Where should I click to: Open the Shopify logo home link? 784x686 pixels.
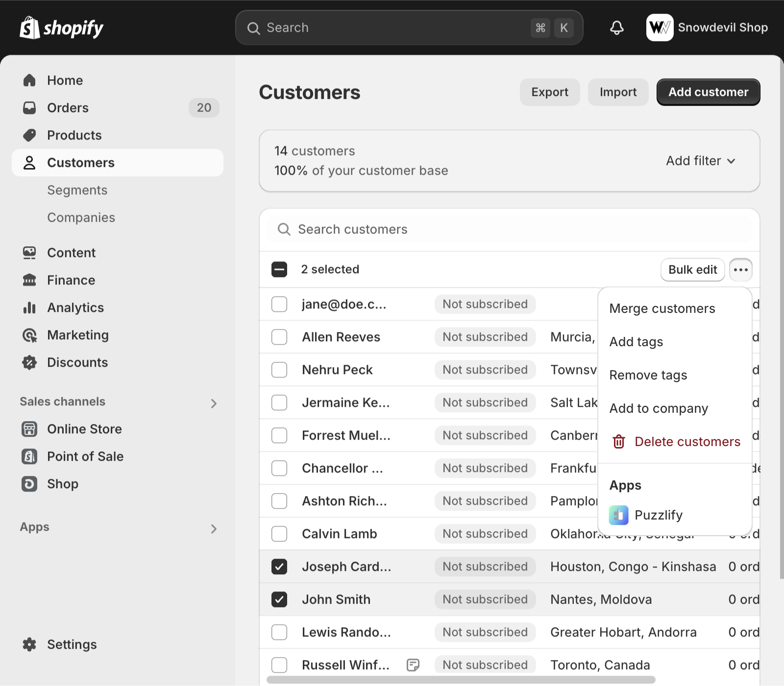point(62,28)
